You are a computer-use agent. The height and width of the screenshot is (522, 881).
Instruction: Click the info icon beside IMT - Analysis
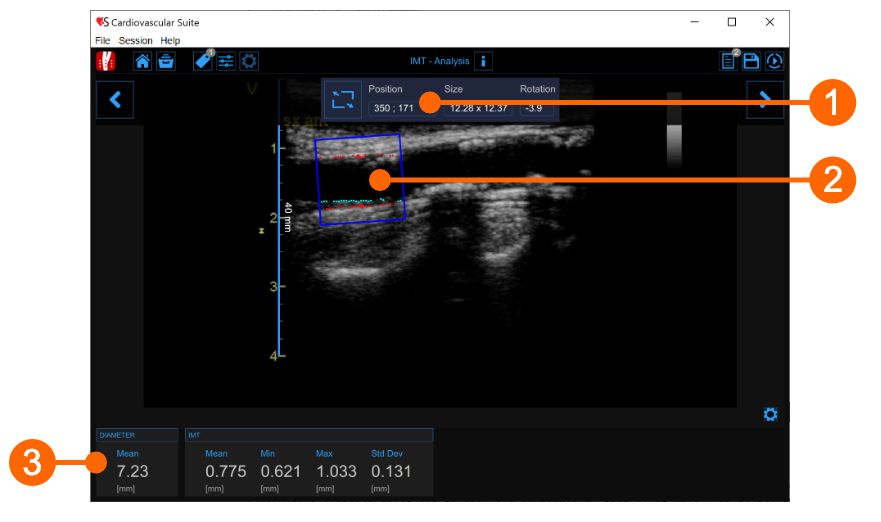point(483,61)
